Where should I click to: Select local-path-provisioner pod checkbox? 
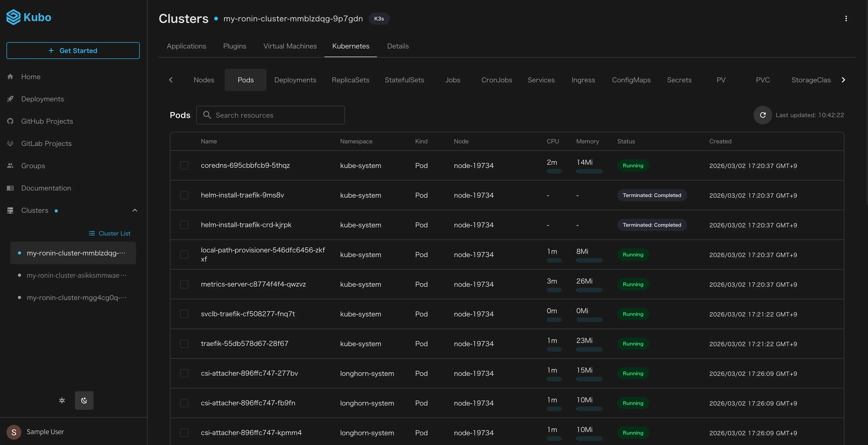point(184,254)
